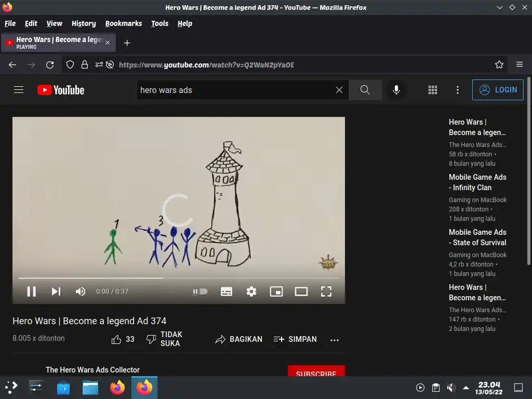Click the YouTube URL address bar

coord(206,65)
